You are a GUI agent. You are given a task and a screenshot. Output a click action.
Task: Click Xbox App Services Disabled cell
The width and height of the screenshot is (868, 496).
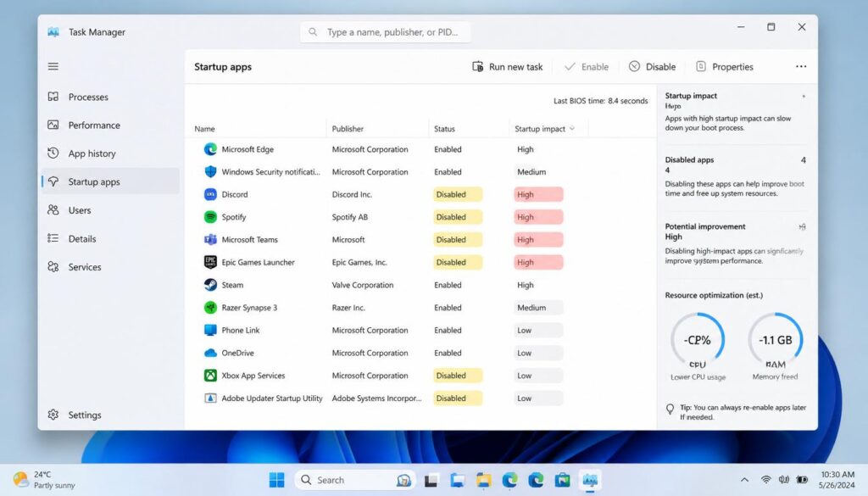click(x=457, y=376)
